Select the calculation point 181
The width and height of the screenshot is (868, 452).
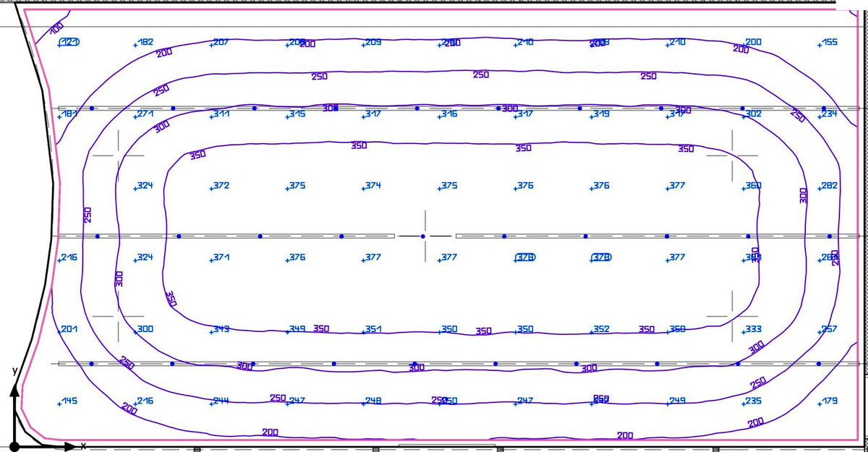70,114
